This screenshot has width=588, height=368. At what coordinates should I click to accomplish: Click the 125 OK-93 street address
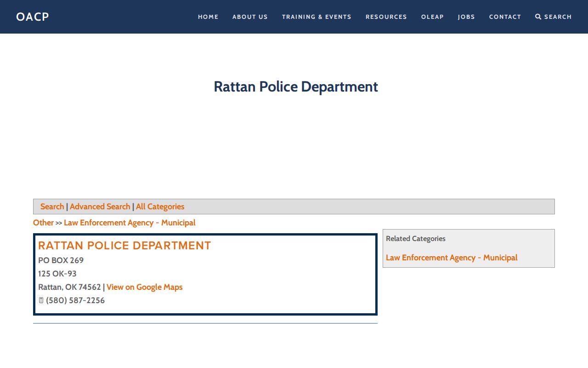coord(57,274)
